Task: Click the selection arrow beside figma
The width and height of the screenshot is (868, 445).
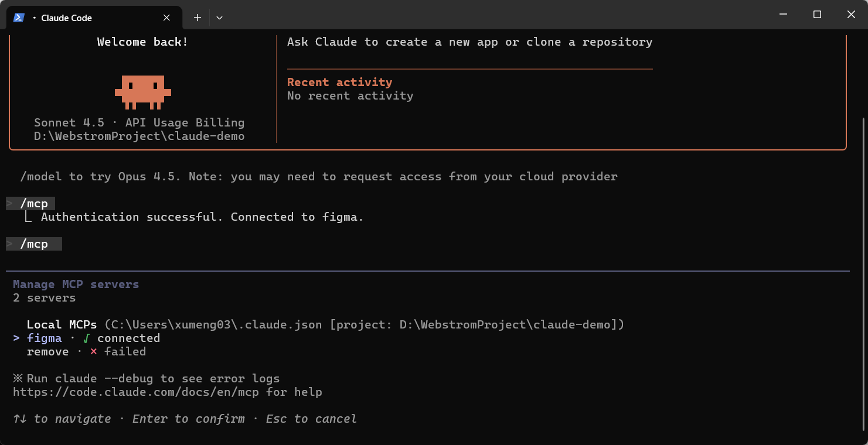Action: (16, 338)
